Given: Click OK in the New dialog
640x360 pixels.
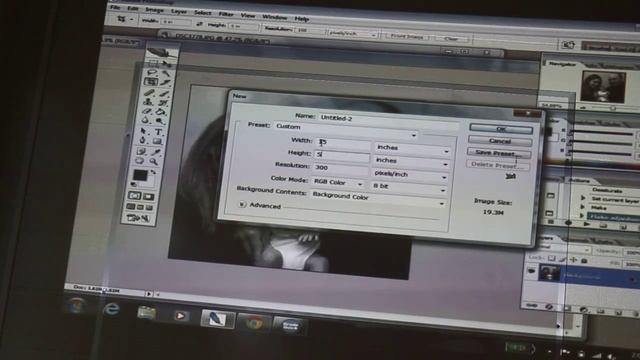Looking at the screenshot, I should pyautogui.click(x=501, y=129).
